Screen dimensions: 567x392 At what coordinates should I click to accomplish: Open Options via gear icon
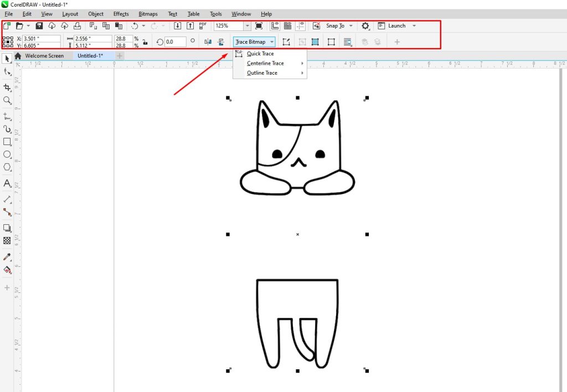[365, 26]
